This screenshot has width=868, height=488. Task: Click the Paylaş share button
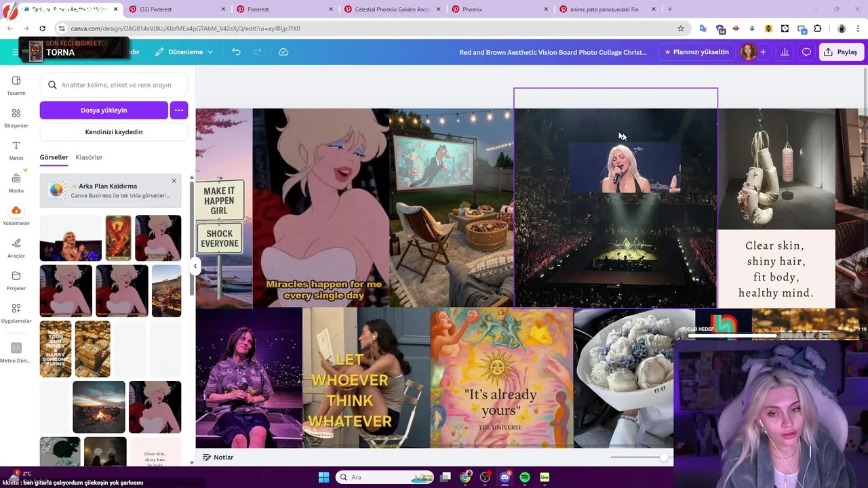pos(841,52)
